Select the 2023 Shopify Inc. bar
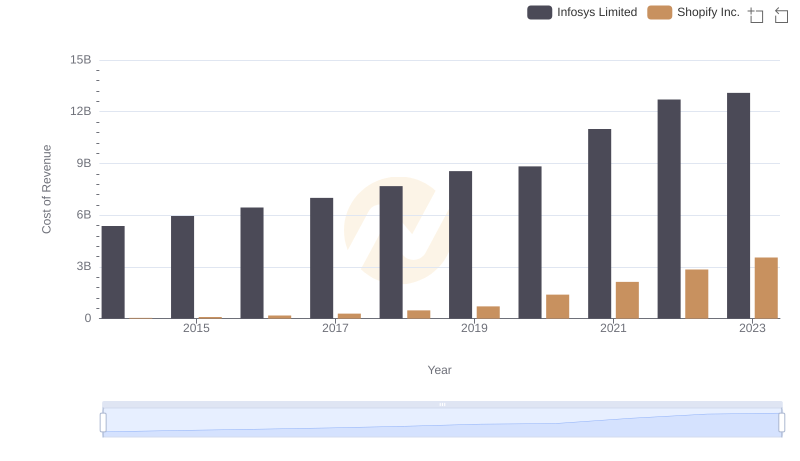Image resolution: width=800 pixels, height=461 pixels. click(x=766, y=288)
